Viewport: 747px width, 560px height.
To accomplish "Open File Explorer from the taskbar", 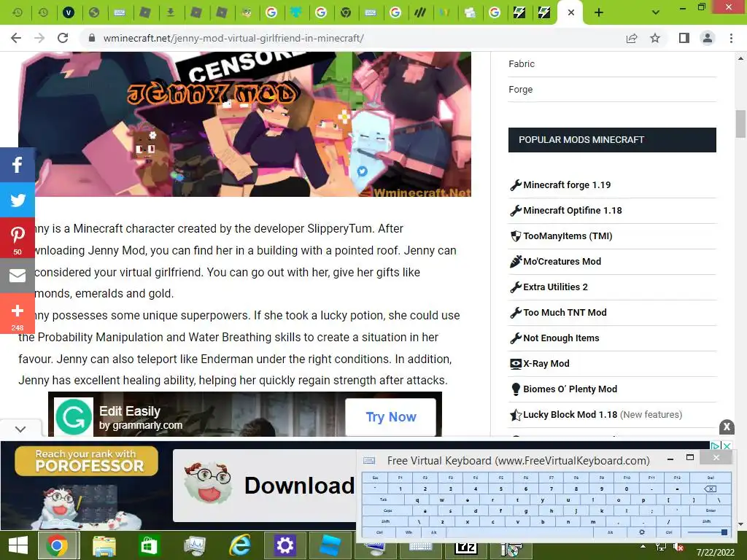I will (104, 545).
